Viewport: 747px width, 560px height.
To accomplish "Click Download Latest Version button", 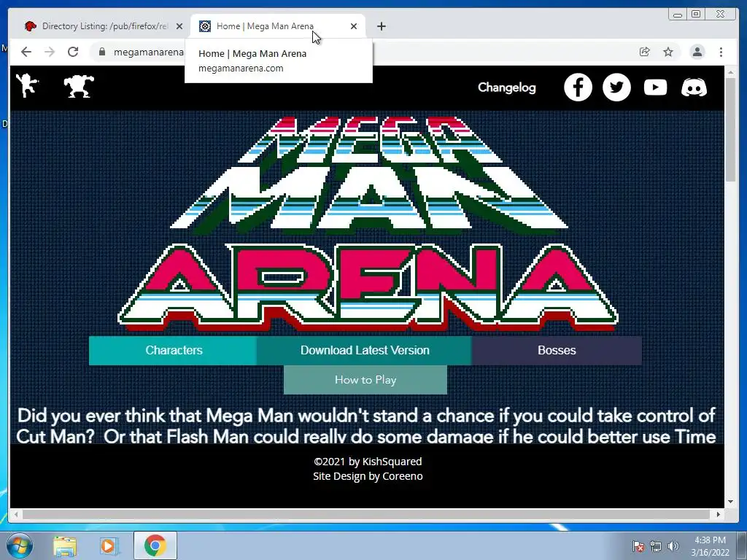I will (365, 351).
